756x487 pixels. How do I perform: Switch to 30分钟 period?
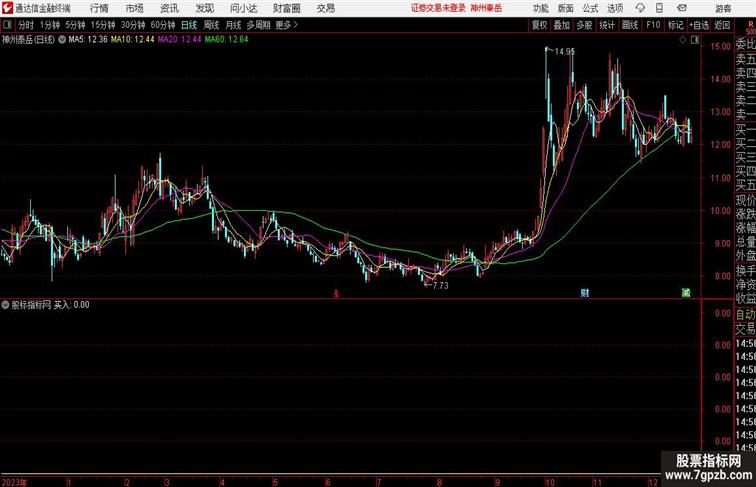(x=133, y=25)
